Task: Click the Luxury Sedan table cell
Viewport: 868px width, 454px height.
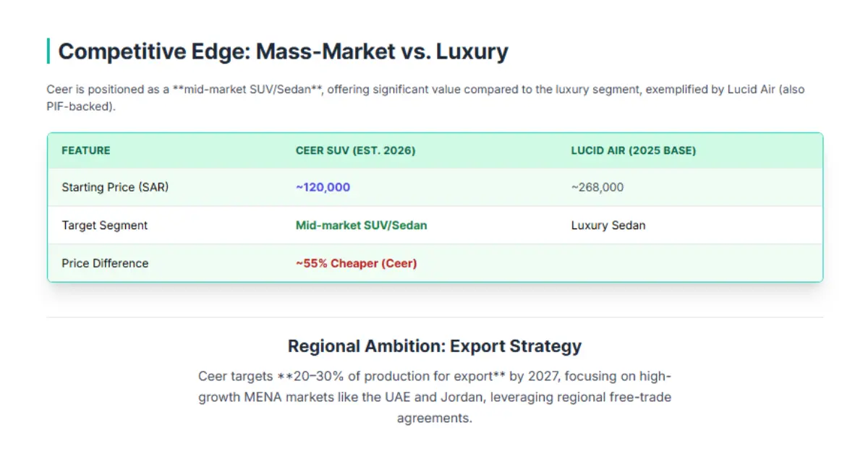Action: tap(608, 226)
